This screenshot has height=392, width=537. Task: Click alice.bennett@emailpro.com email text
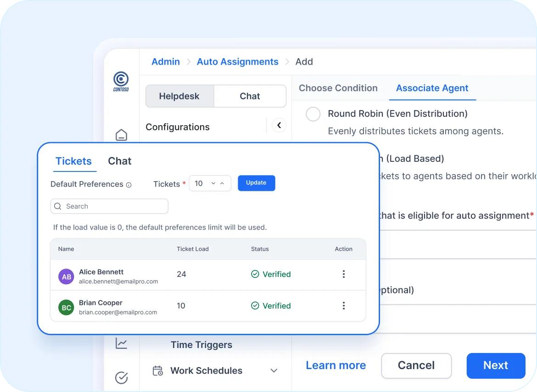(118, 282)
